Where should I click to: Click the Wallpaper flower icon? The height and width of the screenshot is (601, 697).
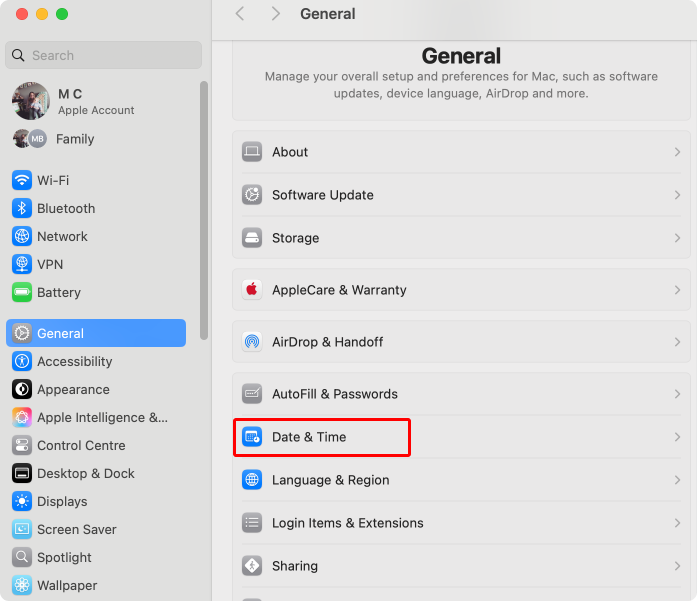tap(22, 585)
